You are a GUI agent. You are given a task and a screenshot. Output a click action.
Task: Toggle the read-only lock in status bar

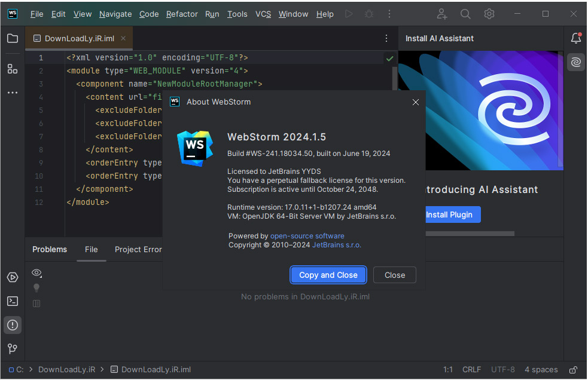572,369
